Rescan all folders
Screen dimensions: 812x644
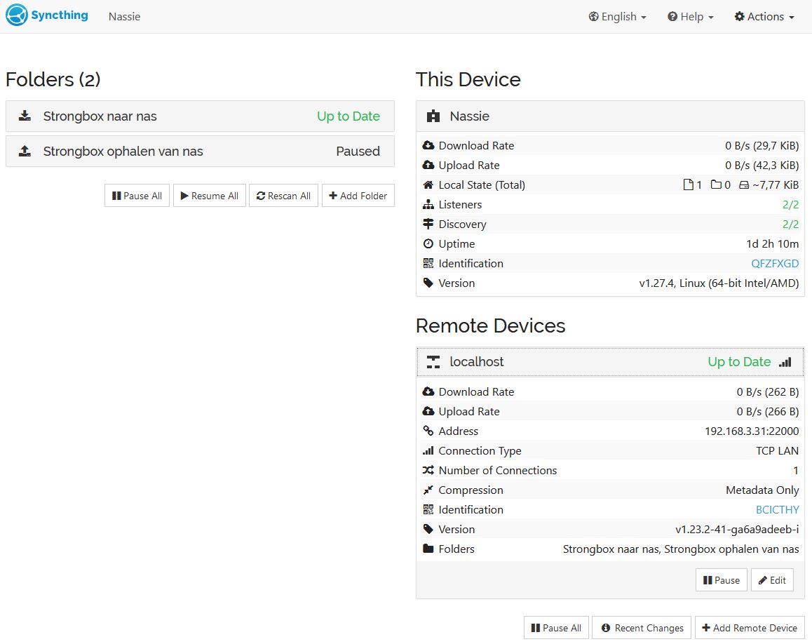coord(283,195)
